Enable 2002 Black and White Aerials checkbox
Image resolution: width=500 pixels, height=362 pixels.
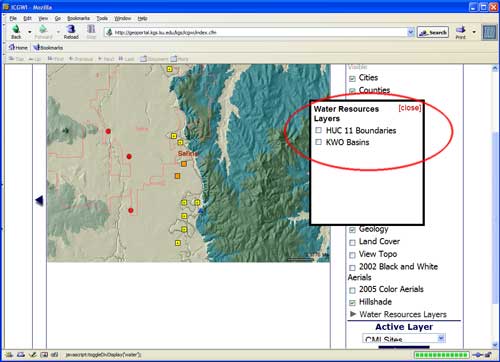[x=352, y=268]
